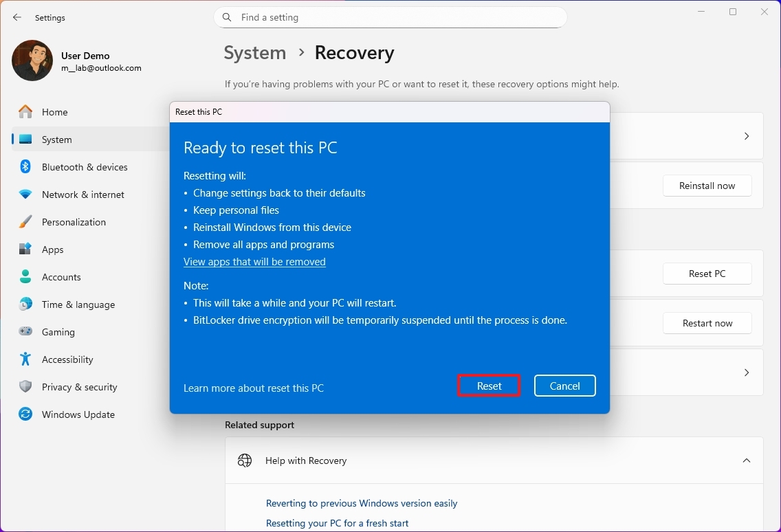Viewport: 781px width, 532px height.
Task: Click the Find a setting search box
Action: [390, 17]
